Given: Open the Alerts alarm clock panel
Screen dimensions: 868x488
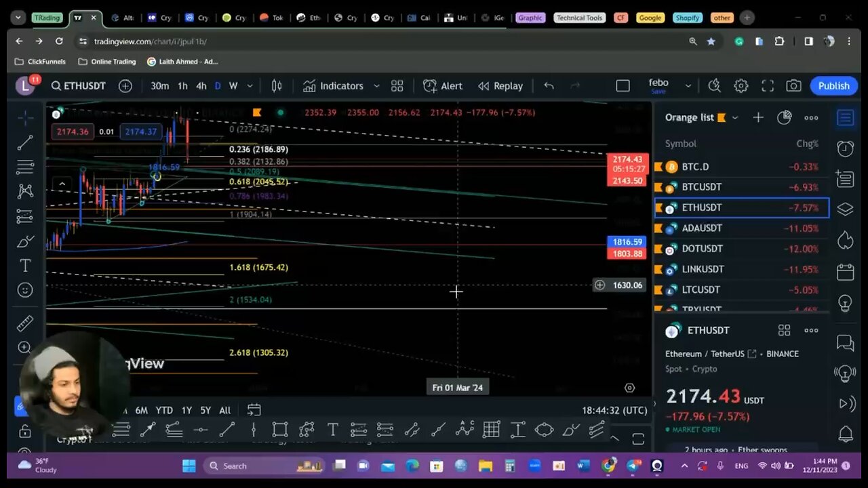Looking at the screenshot, I should tap(845, 148).
